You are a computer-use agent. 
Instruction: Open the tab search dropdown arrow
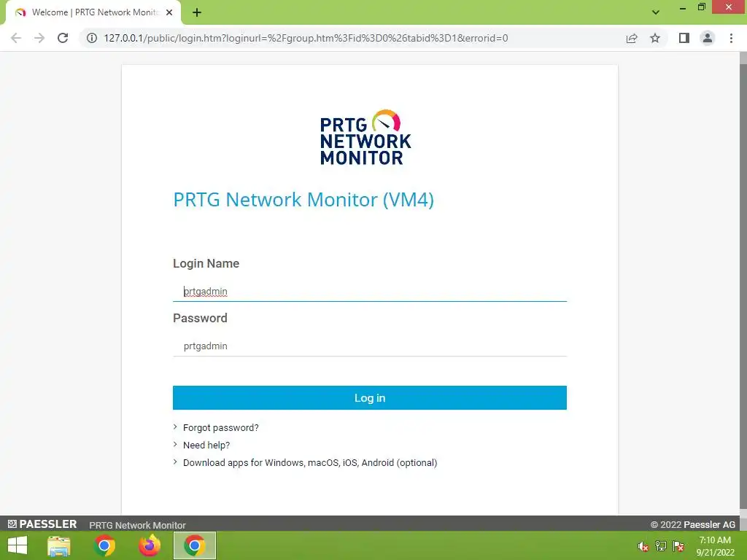pyautogui.click(x=656, y=12)
